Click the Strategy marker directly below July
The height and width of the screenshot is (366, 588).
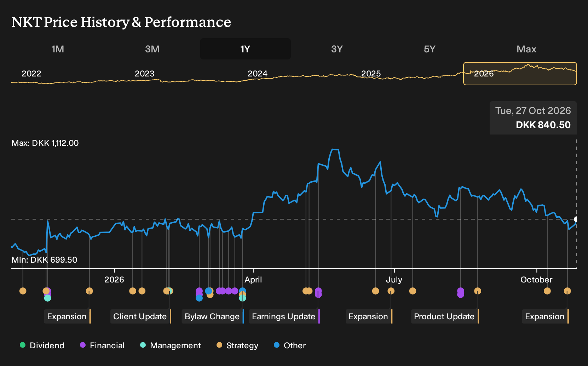(x=391, y=291)
